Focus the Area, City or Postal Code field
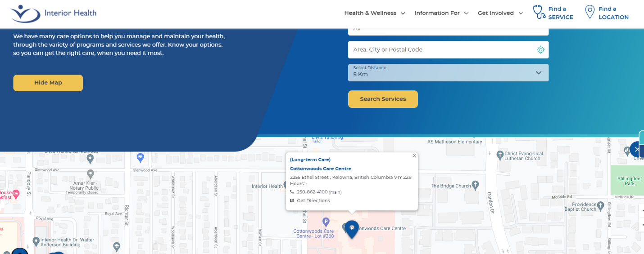Screen dimensions: 644x254 click(448, 49)
